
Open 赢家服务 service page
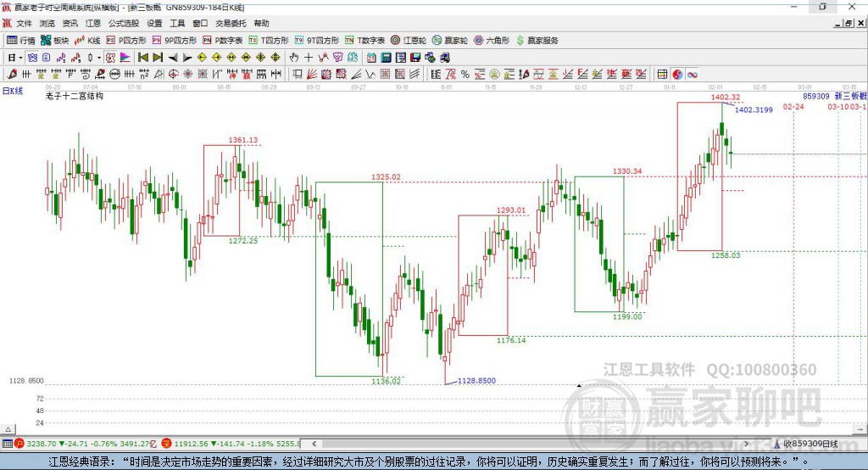537,41
